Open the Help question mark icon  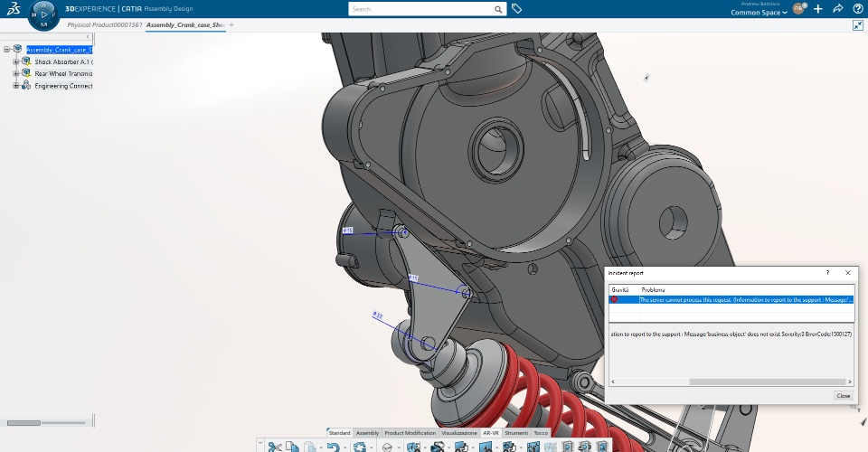click(857, 9)
